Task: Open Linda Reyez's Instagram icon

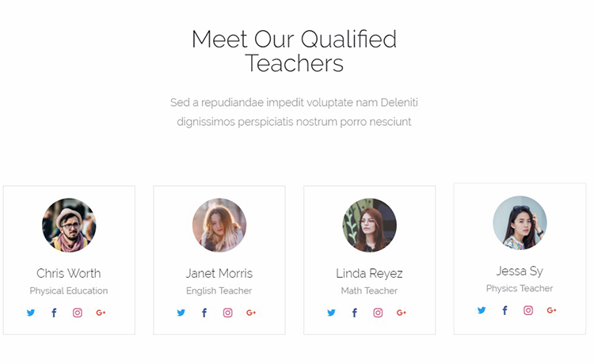Action: click(378, 313)
